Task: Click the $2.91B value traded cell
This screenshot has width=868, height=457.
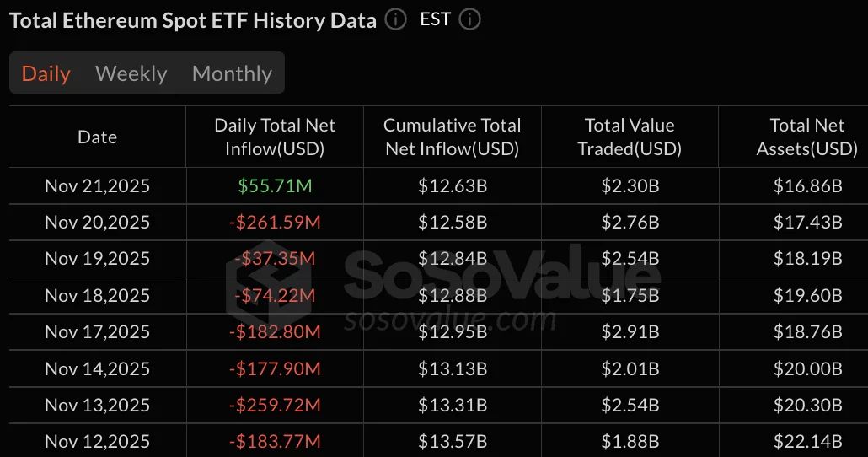Action: tap(630, 332)
